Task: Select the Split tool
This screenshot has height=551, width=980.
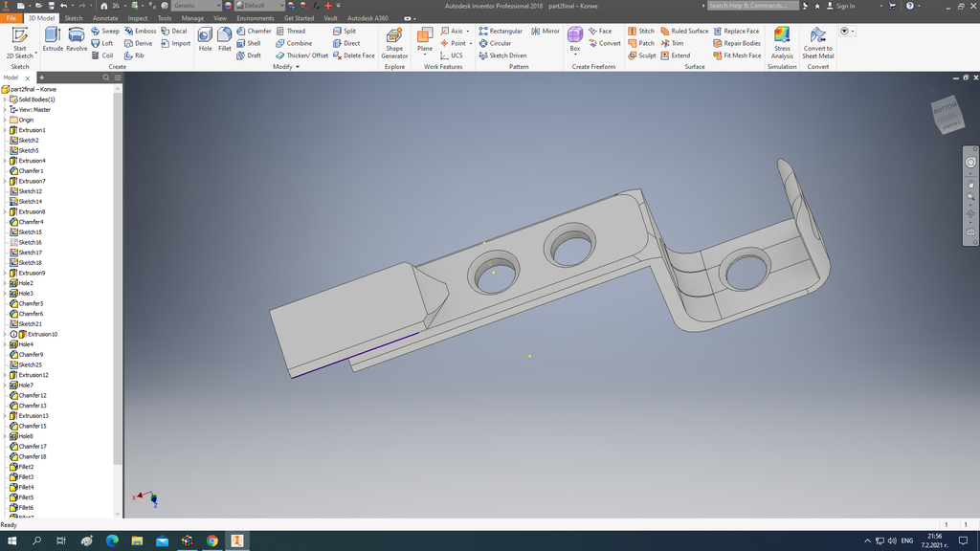Action: tap(345, 31)
